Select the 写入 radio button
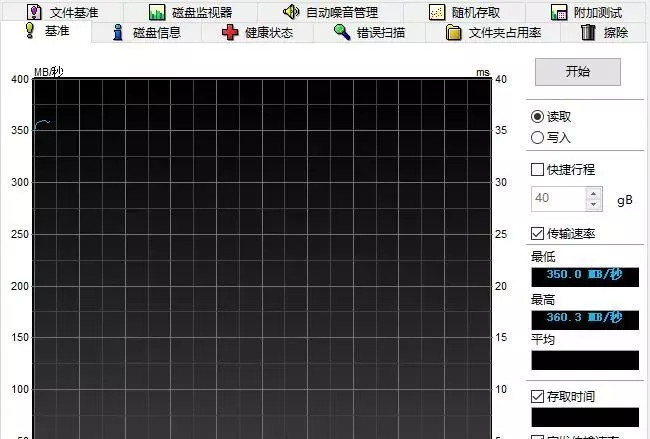 537,137
